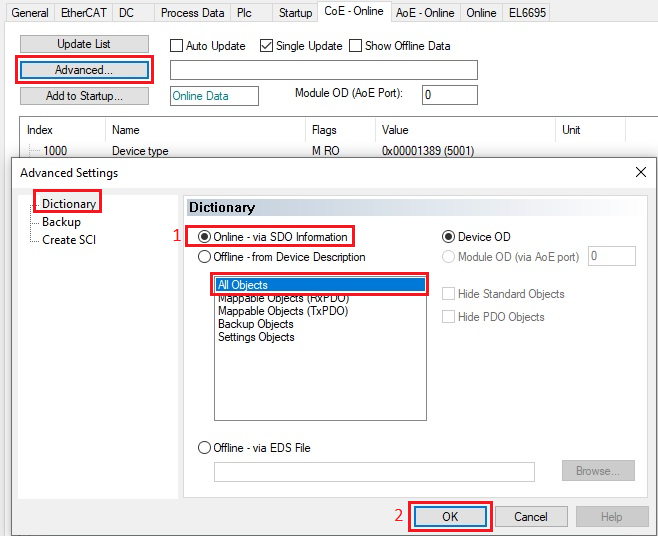This screenshot has width=658, height=536.
Task: Open the Startup tab
Action: 295,13
